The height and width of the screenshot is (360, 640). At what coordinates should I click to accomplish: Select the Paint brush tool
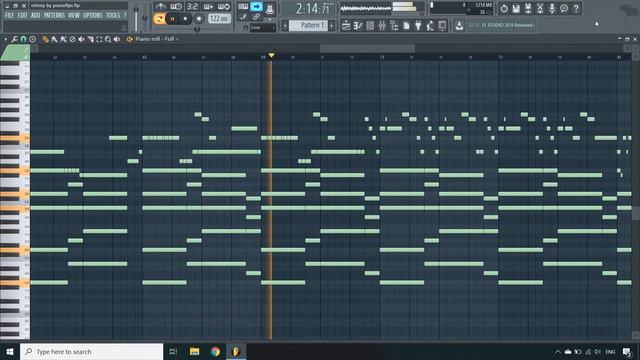point(54,39)
